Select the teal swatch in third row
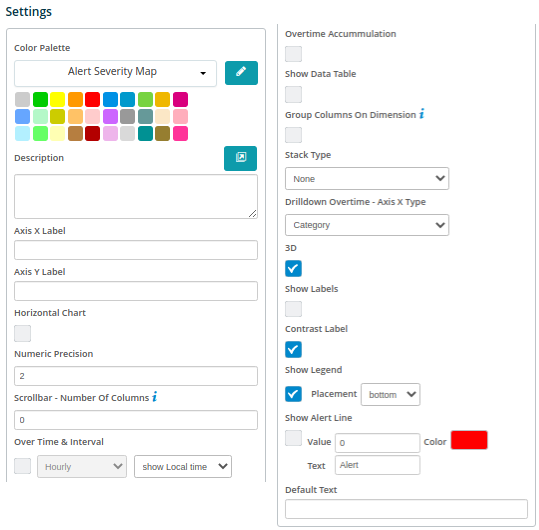Image resolution: width=539 pixels, height=530 pixels. click(x=145, y=133)
